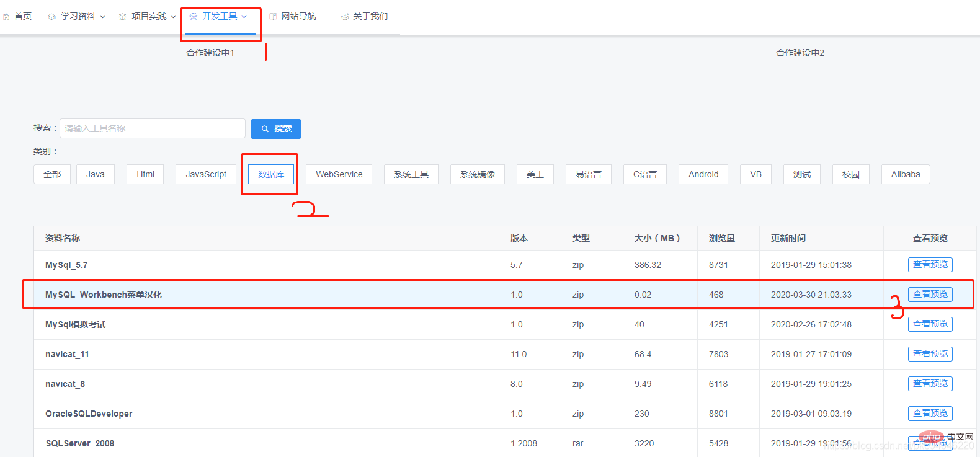Filter by the JavaScript category
This screenshot has width=980, height=457.
pyautogui.click(x=206, y=174)
